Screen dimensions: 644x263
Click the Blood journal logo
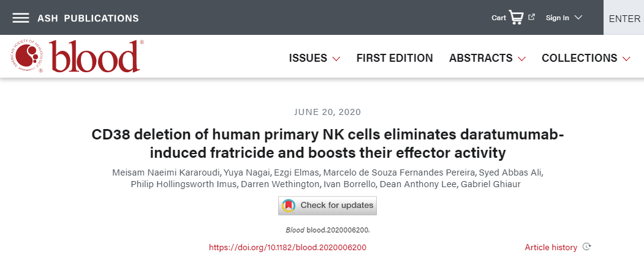(x=77, y=57)
